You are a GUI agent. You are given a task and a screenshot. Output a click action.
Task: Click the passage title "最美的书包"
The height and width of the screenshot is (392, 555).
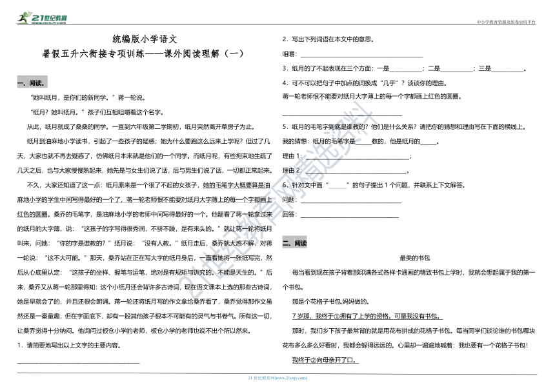[414, 258]
